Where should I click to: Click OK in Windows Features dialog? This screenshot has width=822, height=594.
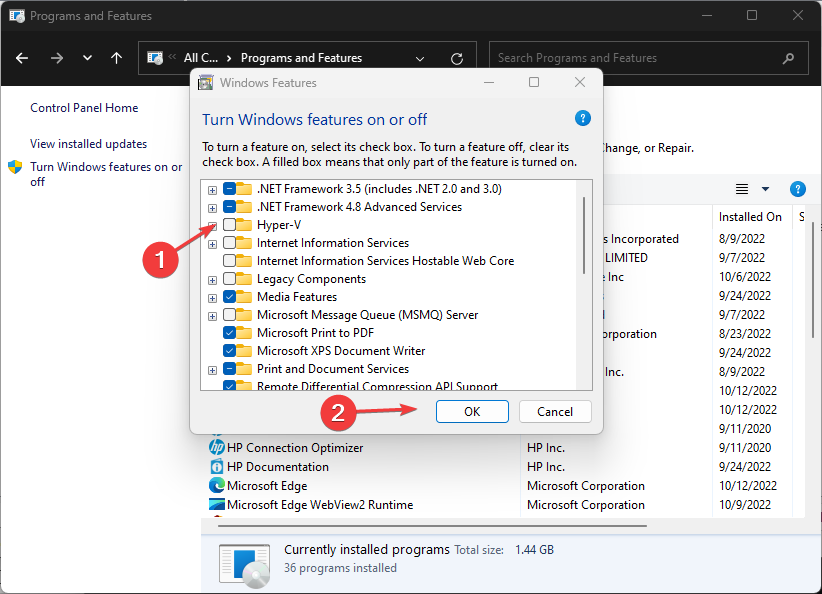472,412
